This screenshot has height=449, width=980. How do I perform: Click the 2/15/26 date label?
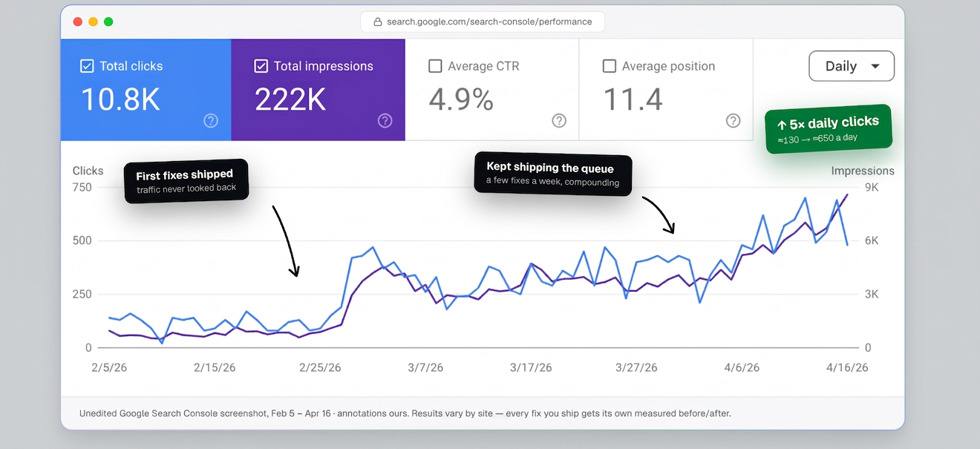point(215,367)
